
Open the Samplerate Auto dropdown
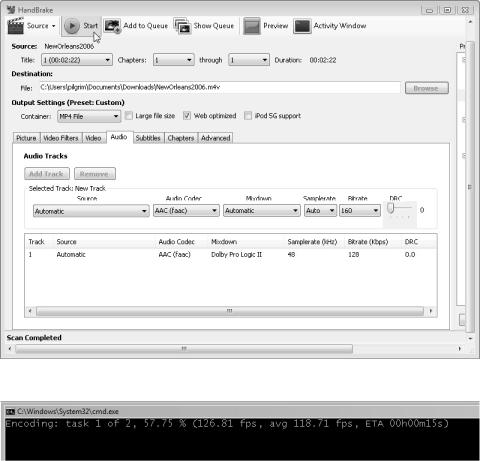pos(320,211)
